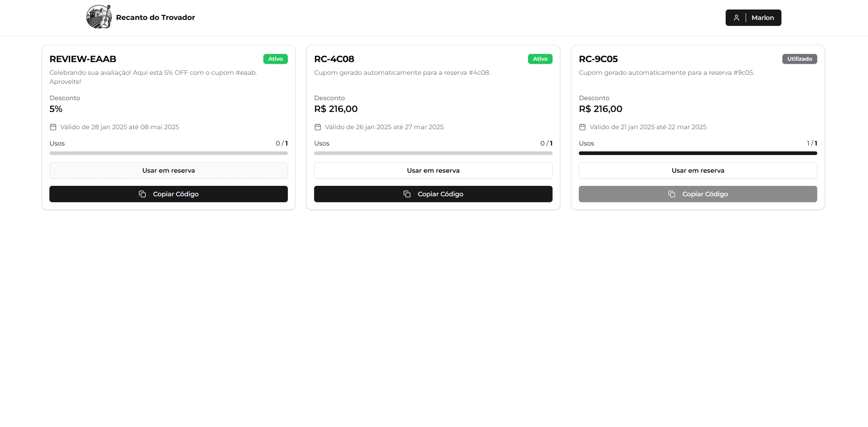
Task: Click the copy icon on REVIEW-EAAB card
Action: 142,194
